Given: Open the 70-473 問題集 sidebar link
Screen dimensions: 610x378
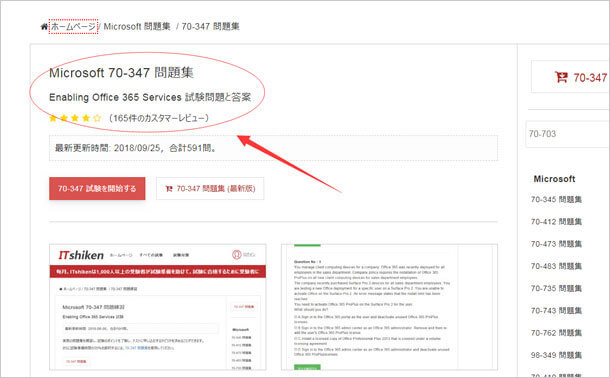Looking at the screenshot, I should 556,244.
